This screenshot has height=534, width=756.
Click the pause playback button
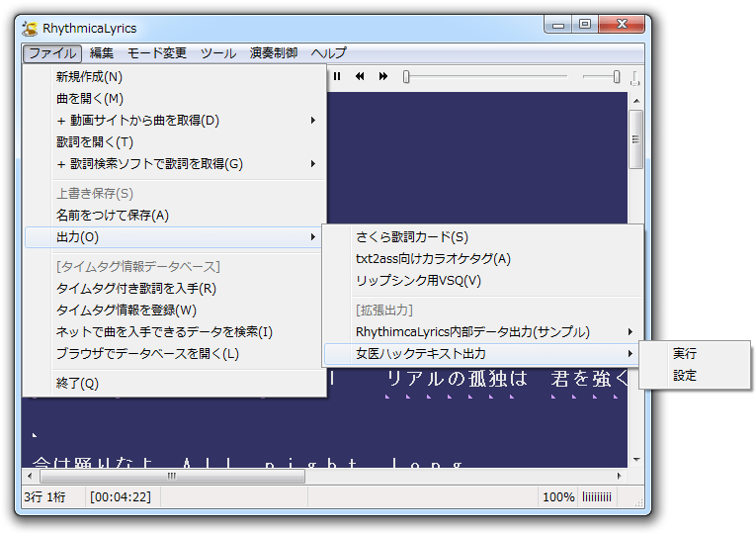[x=337, y=76]
